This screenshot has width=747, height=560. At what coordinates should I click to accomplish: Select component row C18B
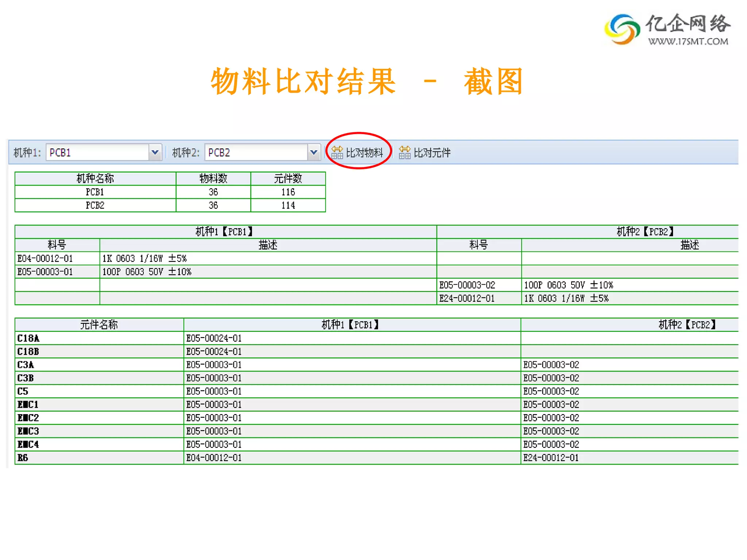[x=377, y=351]
